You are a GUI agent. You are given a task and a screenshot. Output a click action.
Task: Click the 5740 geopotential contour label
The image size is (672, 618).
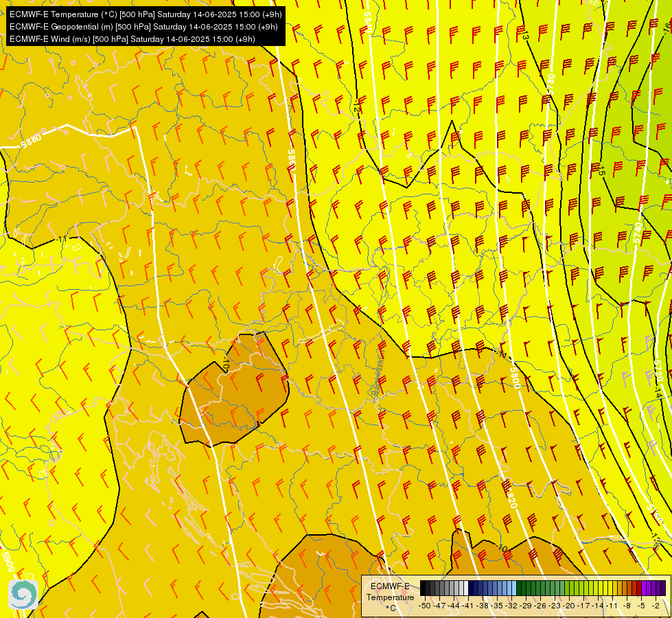point(638,233)
